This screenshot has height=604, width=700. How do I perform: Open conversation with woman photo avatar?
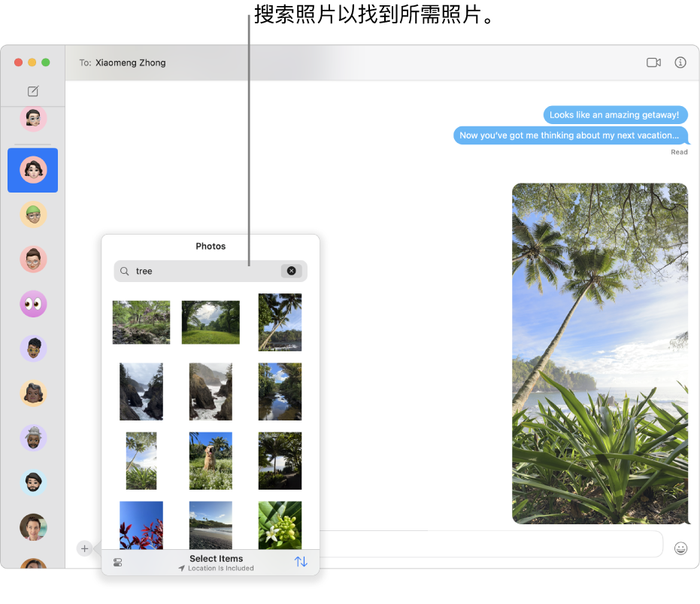33,527
